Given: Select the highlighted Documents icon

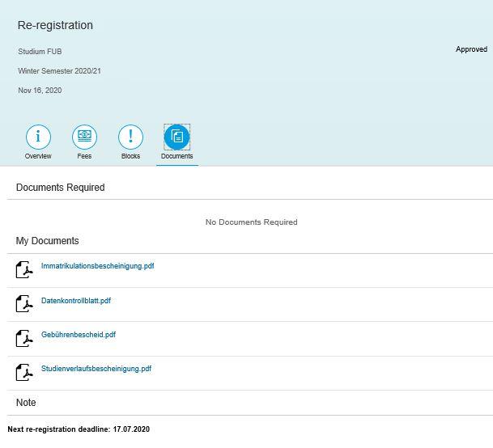Looking at the screenshot, I should 176,137.
